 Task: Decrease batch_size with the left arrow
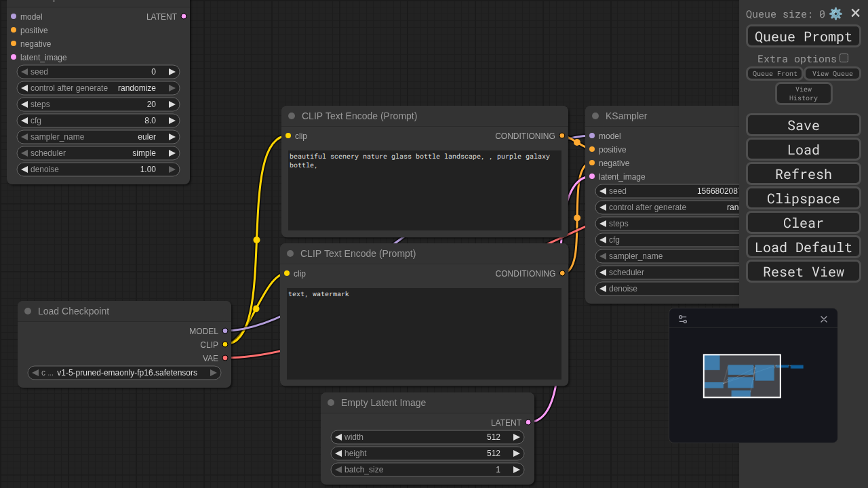tap(338, 470)
